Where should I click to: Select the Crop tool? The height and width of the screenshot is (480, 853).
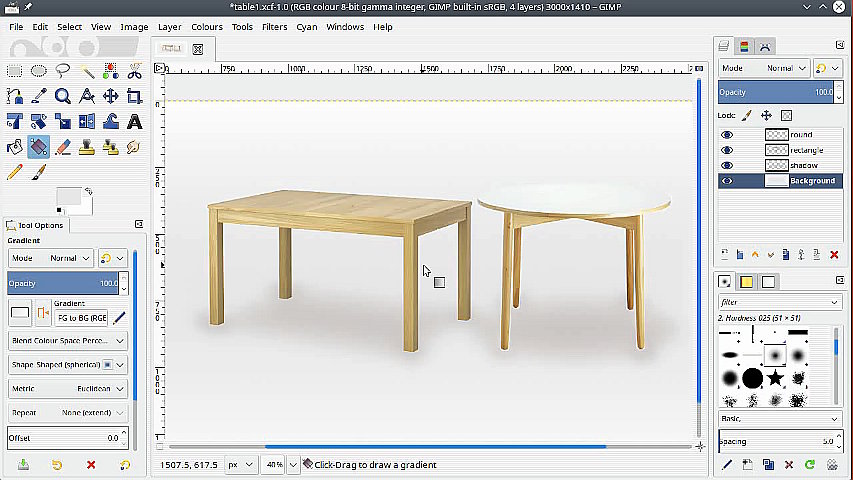134,97
